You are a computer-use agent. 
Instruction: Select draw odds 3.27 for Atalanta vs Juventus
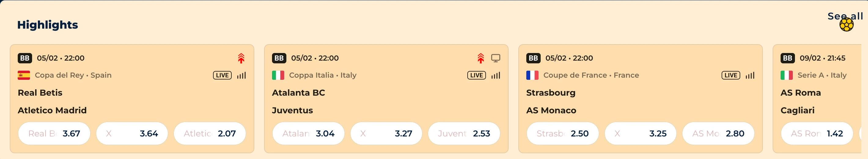(x=386, y=133)
